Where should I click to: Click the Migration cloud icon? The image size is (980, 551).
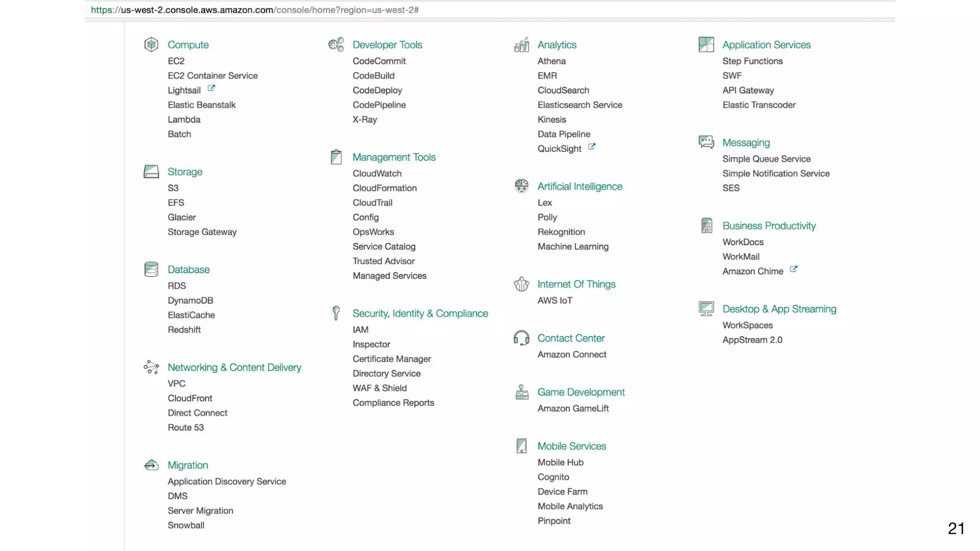pyautogui.click(x=151, y=465)
